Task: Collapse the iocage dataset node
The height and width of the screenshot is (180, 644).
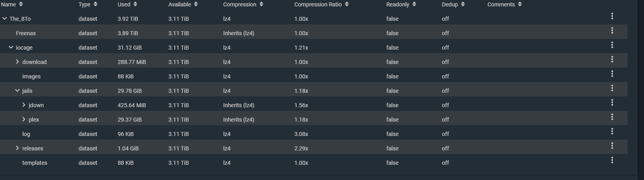Action: point(11,47)
